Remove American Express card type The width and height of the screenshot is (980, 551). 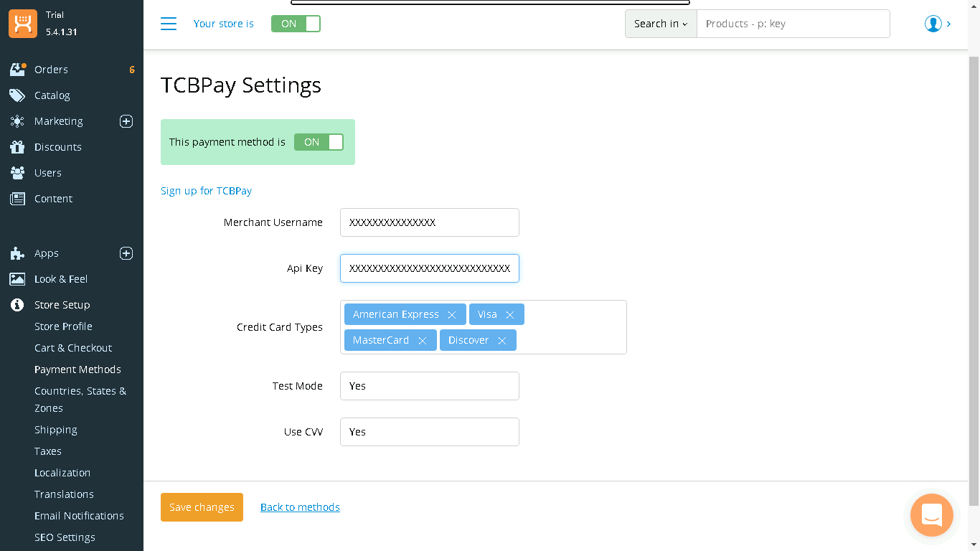452,315
